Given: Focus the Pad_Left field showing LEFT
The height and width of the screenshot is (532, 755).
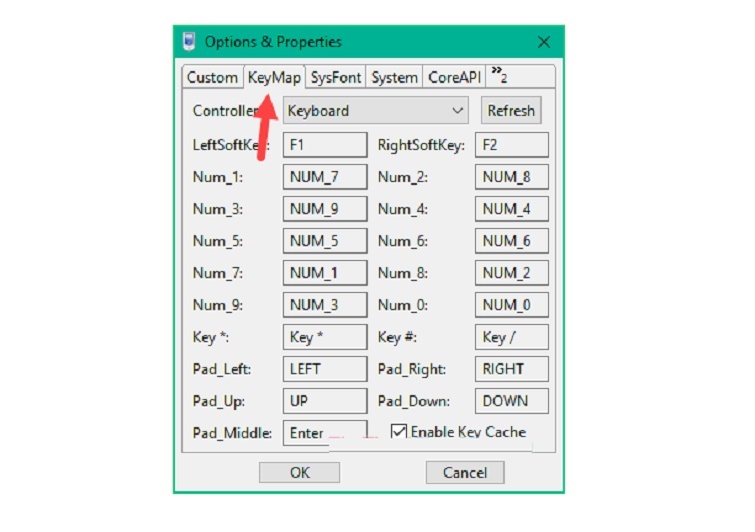Looking at the screenshot, I should 324,369.
